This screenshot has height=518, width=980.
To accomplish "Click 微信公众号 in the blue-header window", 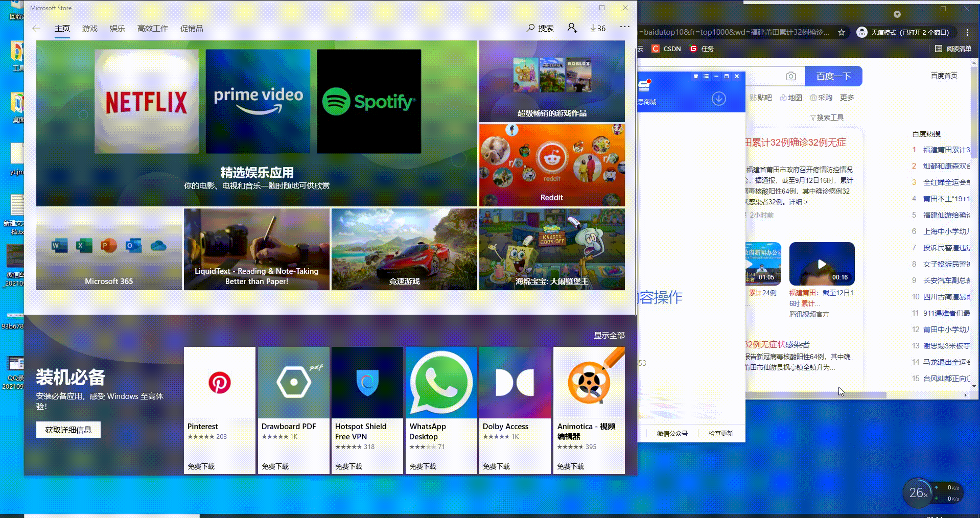I will 672,433.
